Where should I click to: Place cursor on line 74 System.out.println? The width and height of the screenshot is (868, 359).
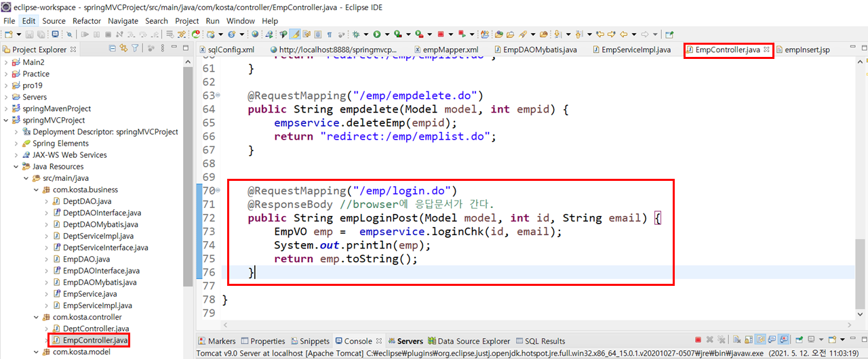tap(353, 245)
